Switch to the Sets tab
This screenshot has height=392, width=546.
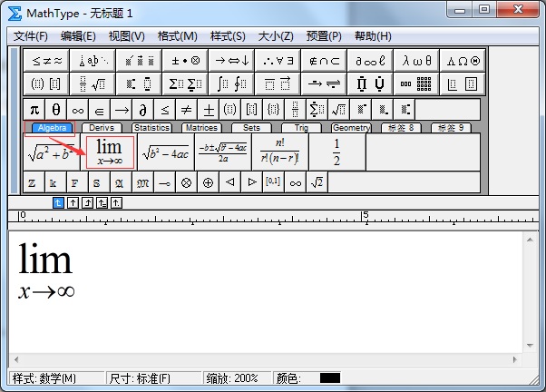coord(251,128)
